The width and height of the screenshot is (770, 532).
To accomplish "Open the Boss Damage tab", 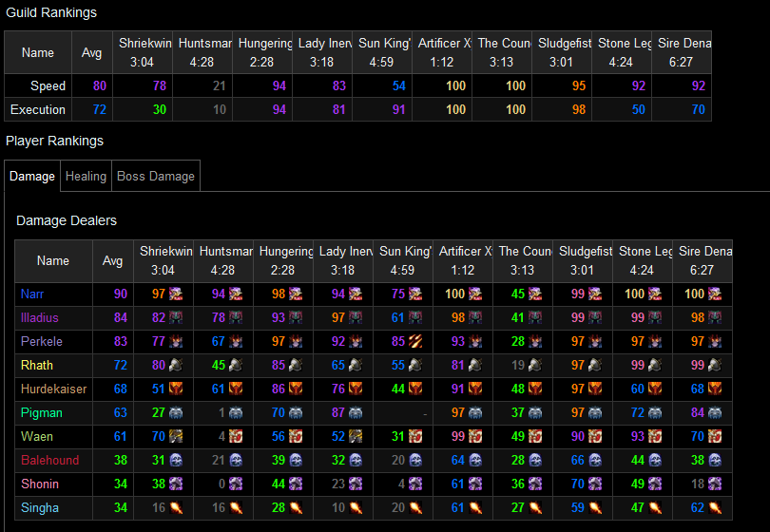I will pyautogui.click(x=155, y=176).
